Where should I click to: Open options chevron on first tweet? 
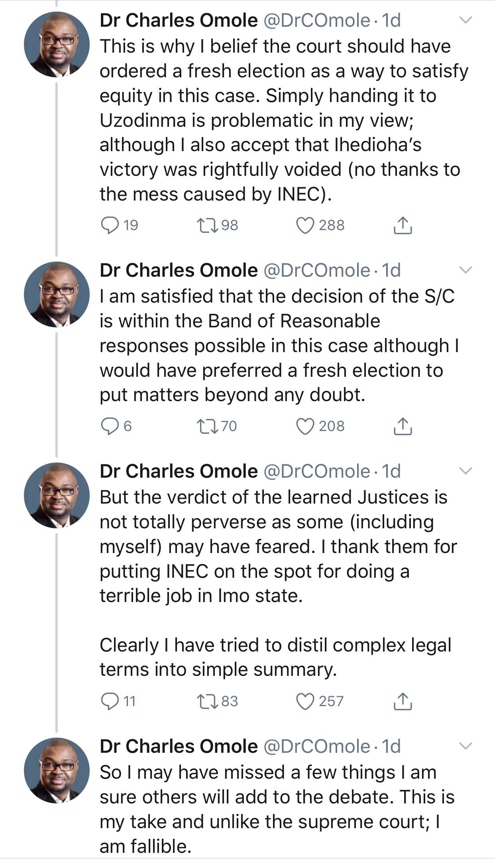[466, 20]
